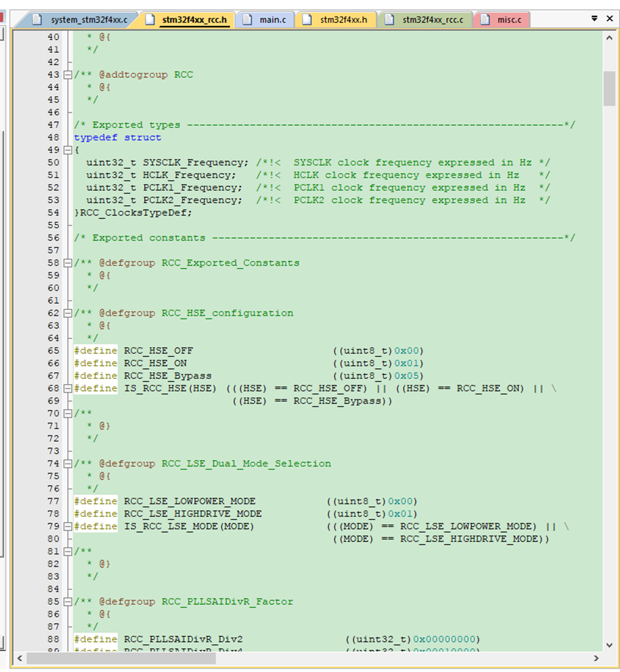Image resolution: width=620 pixels, height=672 pixels.
Task: Click the horizontal scrollbar right arrow
Action: click(x=596, y=658)
